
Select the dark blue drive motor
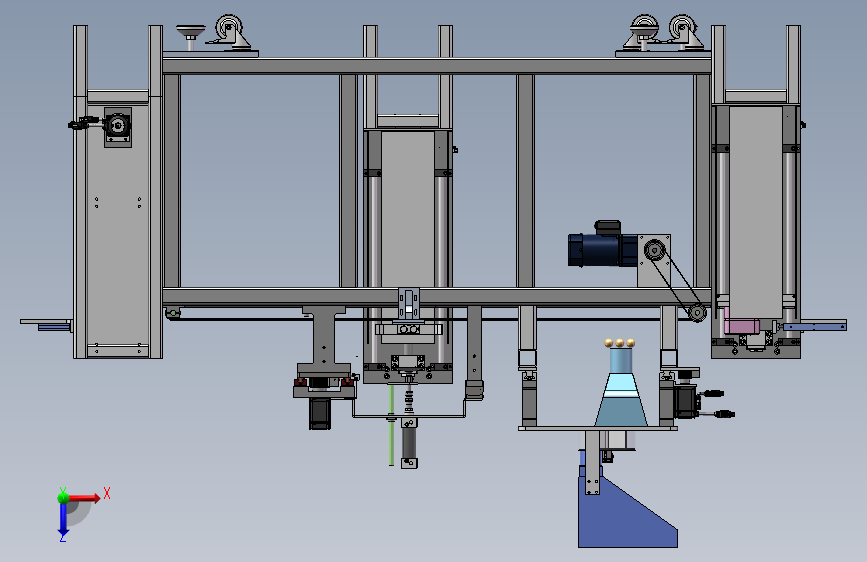603,249
